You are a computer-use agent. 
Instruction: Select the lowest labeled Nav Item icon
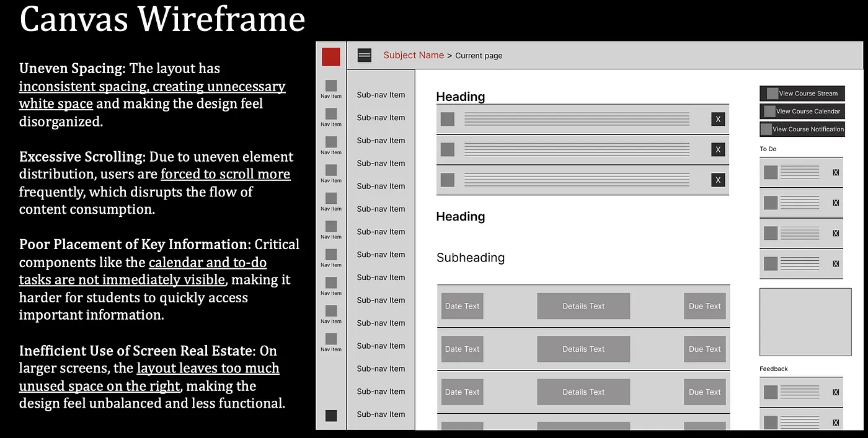[x=331, y=339]
